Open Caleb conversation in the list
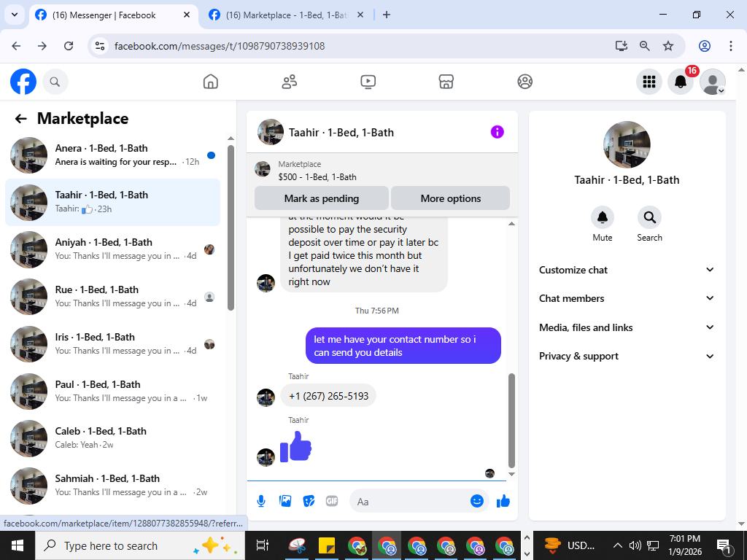Viewport: 747px width, 560px height. click(x=113, y=438)
